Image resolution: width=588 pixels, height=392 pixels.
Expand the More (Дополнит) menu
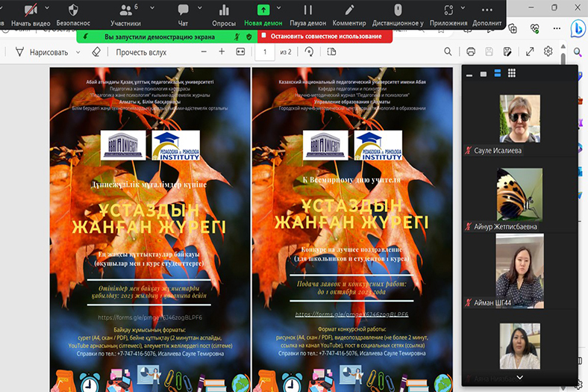[x=487, y=15]
